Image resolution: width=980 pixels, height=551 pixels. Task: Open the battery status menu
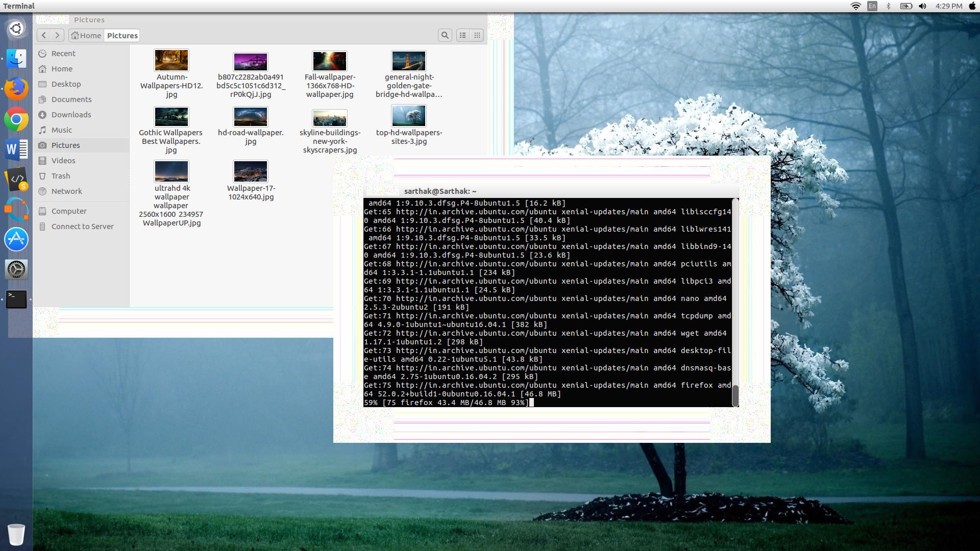pyautogui.click(x=905, y=6)
